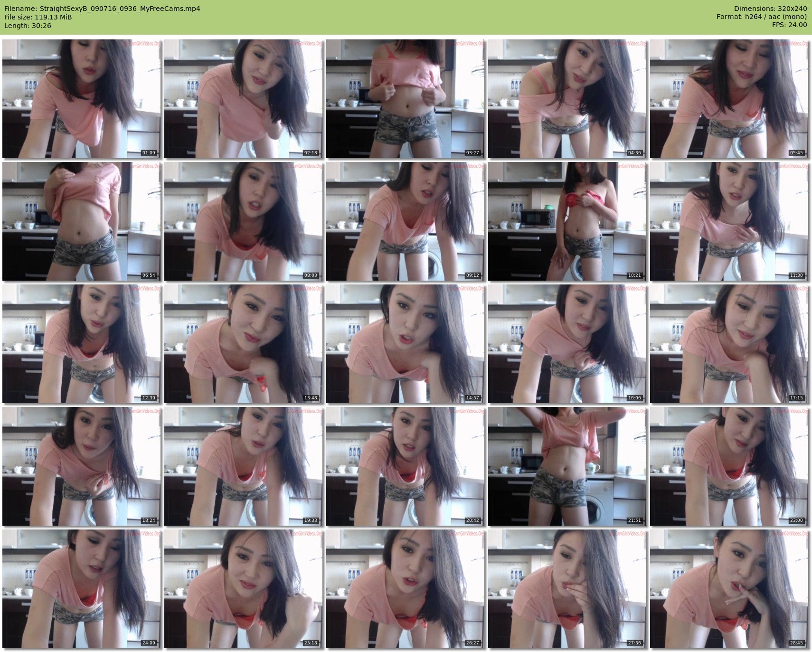Click the 04:36 video frame
The width and height of the screenshot is (812, 652).
pos(567,99)
